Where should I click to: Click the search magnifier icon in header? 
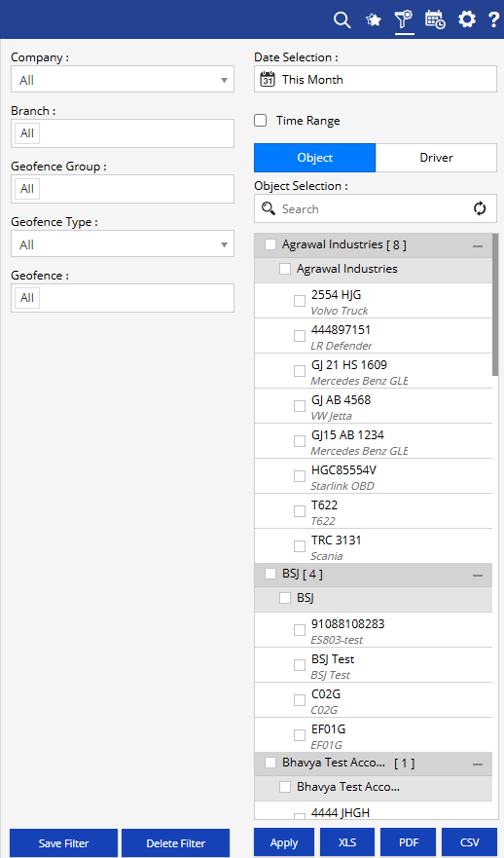(x=342, y=19)
